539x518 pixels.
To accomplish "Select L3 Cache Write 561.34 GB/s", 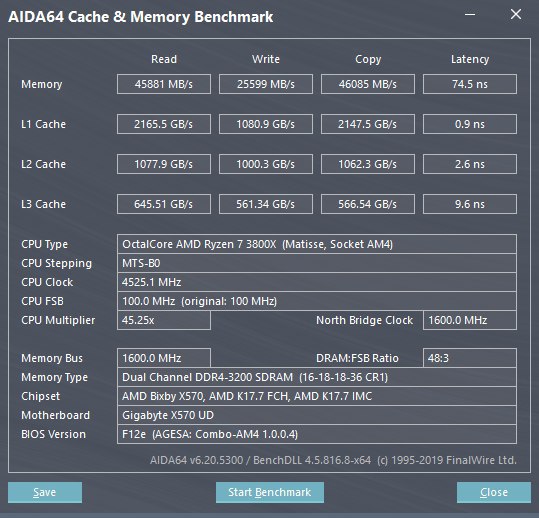I will coord(266,204).
